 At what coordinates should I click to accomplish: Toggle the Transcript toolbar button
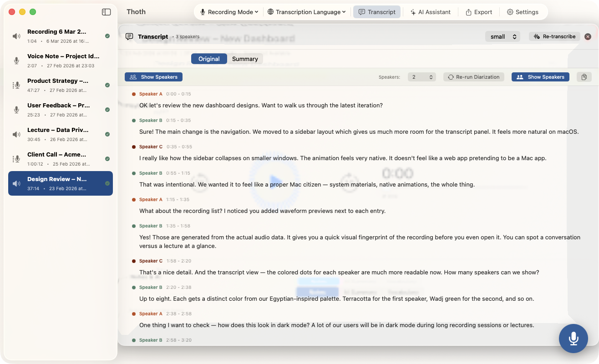tap(377, 12)
